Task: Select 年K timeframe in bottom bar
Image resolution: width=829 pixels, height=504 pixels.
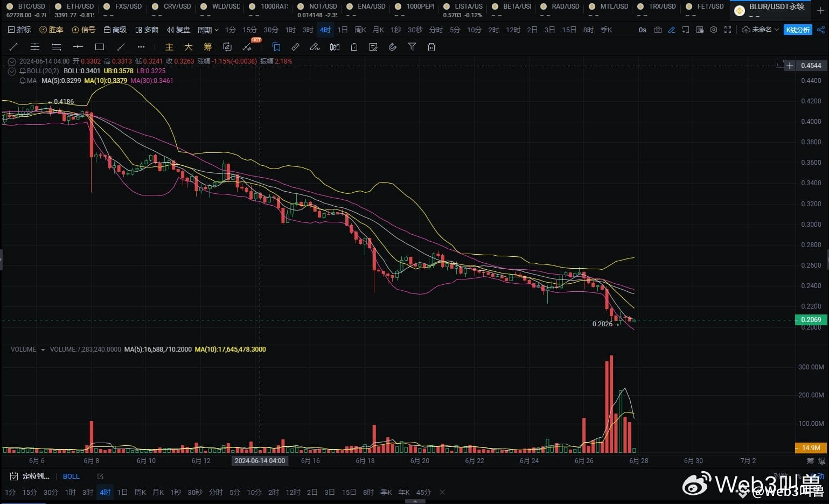Action: [404, 492]
